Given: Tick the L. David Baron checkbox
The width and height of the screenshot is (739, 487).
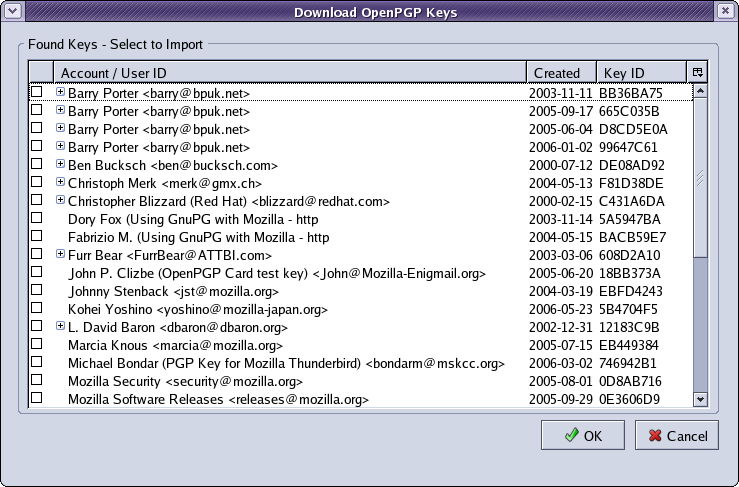Looking at the screenshot, I should tap(36, 326).
